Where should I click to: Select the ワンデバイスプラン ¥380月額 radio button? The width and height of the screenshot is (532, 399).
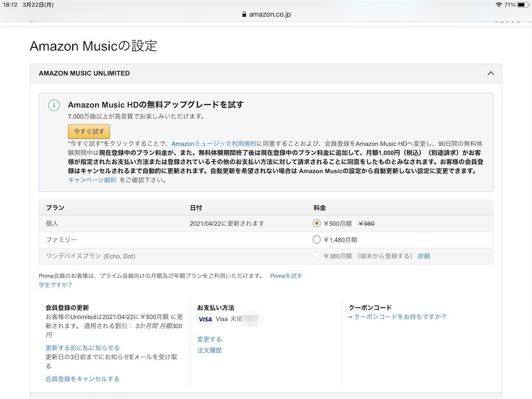[x=316, y=256]
